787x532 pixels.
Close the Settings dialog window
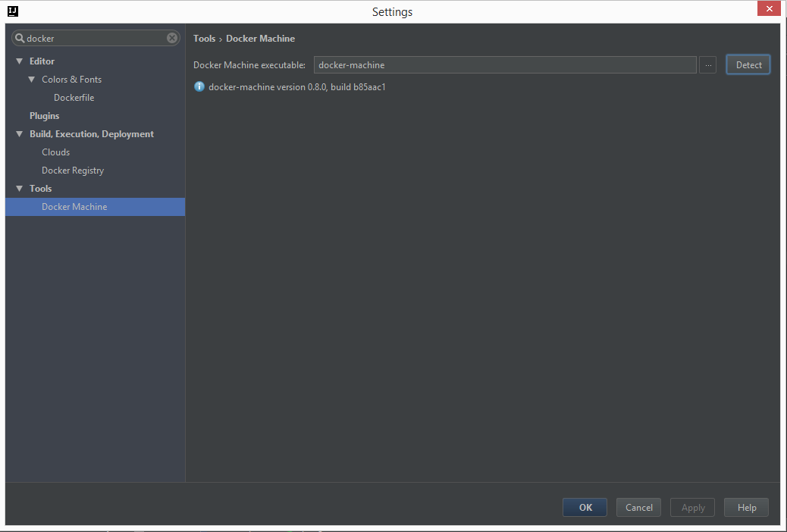(769, 9)
